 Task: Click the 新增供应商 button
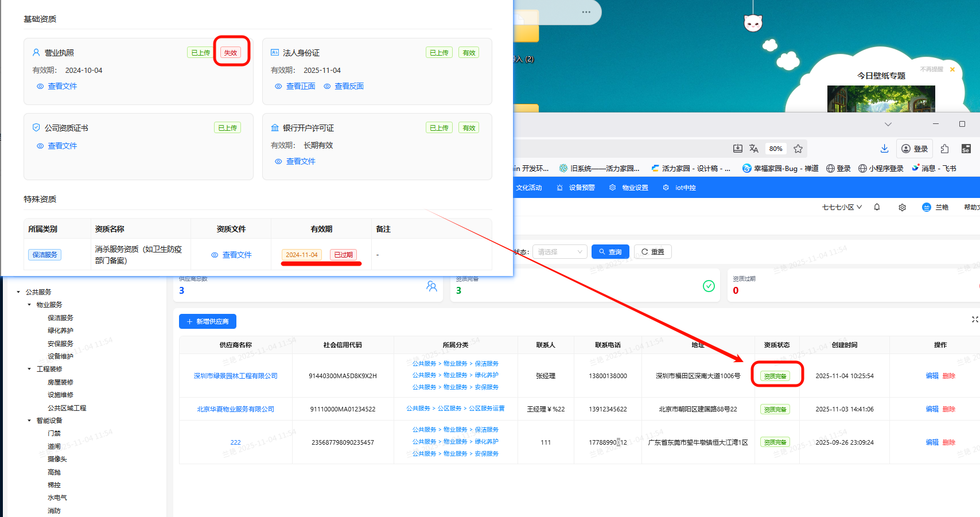[x=208, y=321]
